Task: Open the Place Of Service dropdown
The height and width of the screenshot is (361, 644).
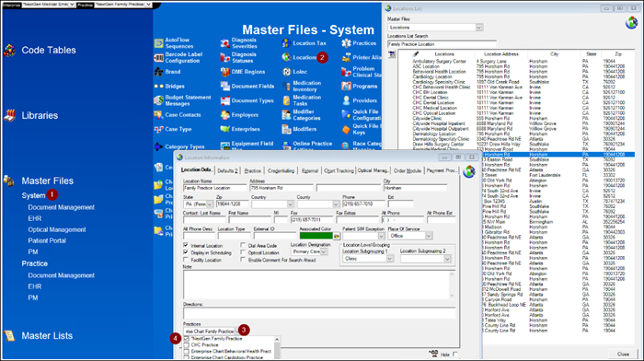Action: (429, 236)
